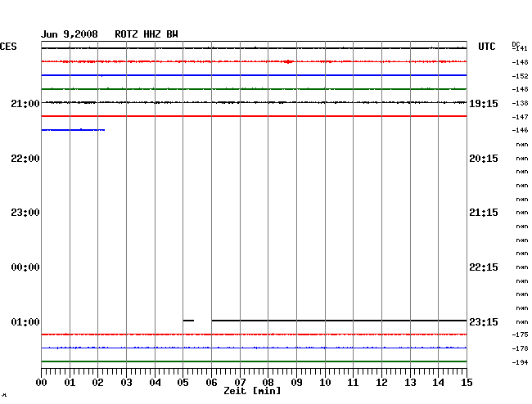Click the "09" minute tick label
The height and width of the screenshot is (404, 532).
(x=296, y=383)
